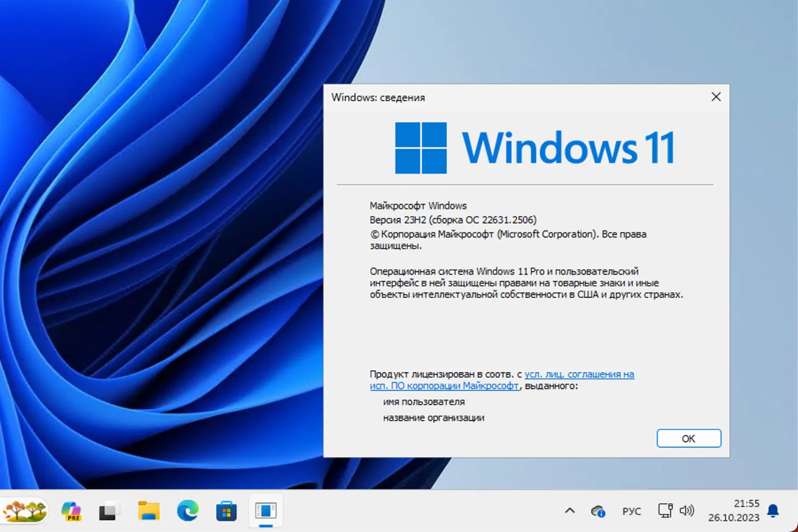This screenshot has height=532, width=798.
Task: Click the speaker volume tray icon
Action: [687, 511]
